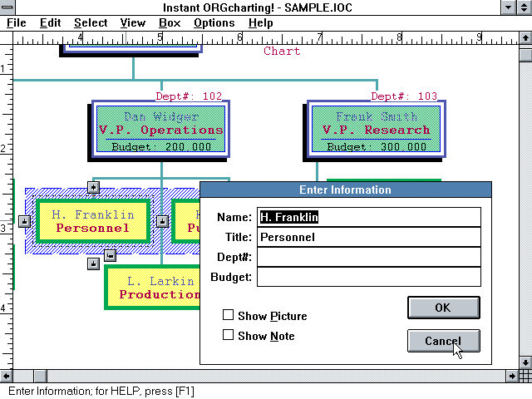Click the horizontal scrollbar right arrow
This screenshot has height=399, width=532.
coord(512,376)
